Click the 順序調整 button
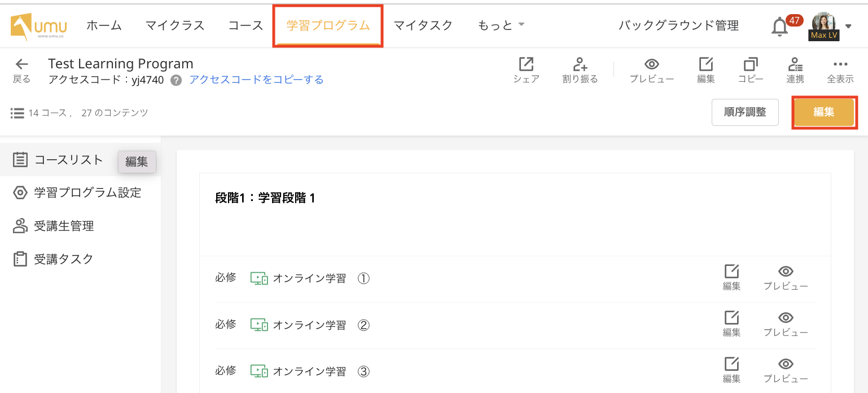 pyautogui.click(x=745, y=112)
